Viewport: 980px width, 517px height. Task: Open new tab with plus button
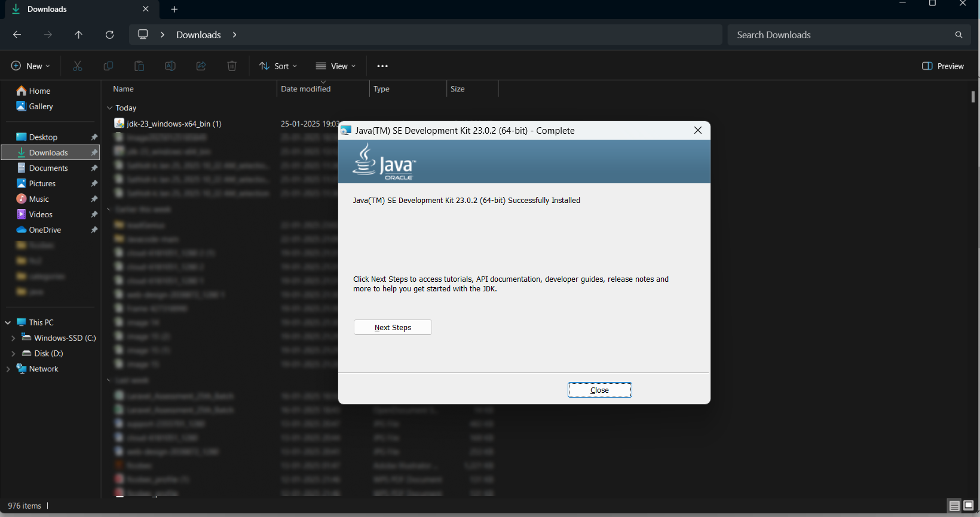pos(174,9)
